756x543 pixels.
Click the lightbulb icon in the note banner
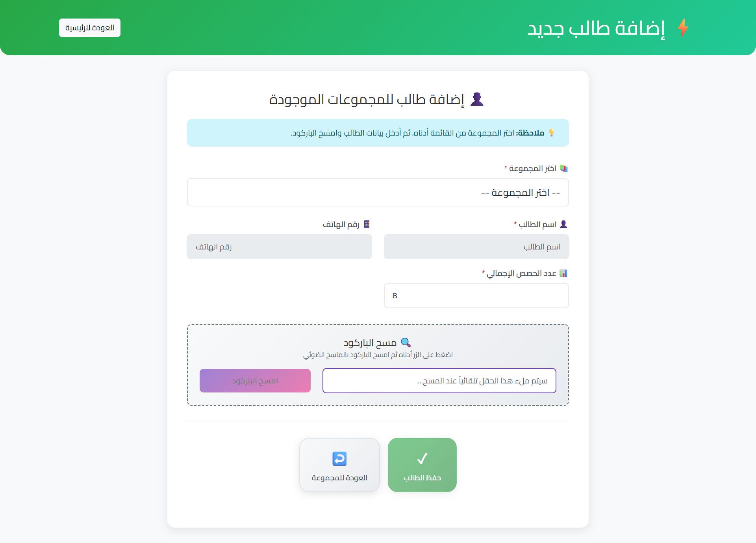click(552, 133)
